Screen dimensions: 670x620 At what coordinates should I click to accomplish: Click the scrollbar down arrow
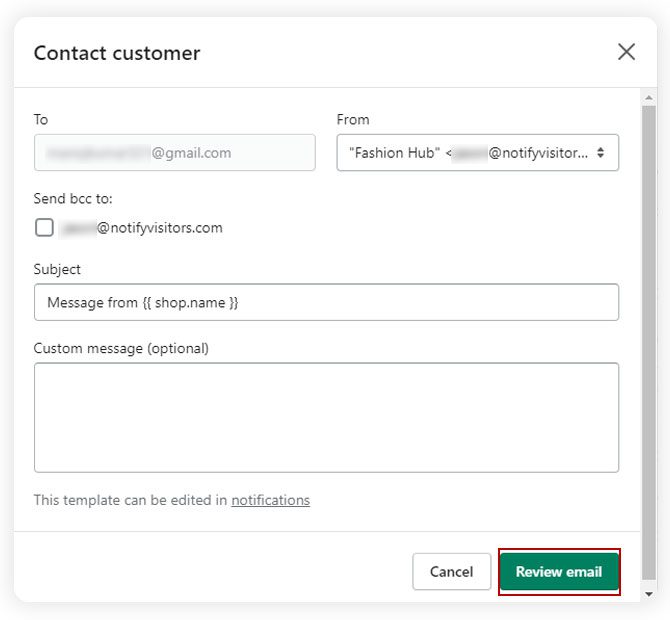click(650, 593)
